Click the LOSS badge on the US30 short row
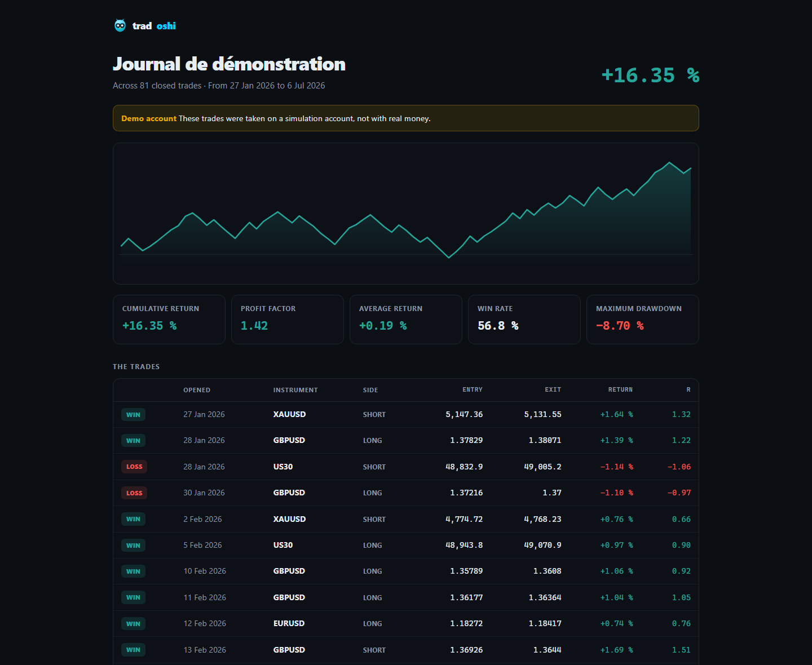 pos(134,467)
